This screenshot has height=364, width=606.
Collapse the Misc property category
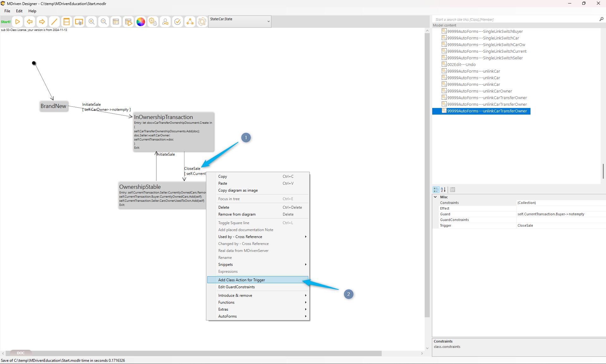click(435, 197)
